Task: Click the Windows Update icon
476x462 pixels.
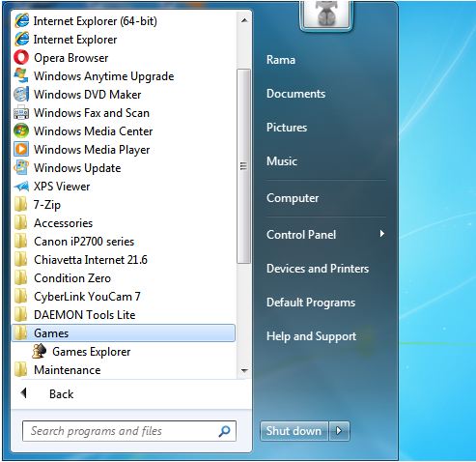Action: [21, 168]
